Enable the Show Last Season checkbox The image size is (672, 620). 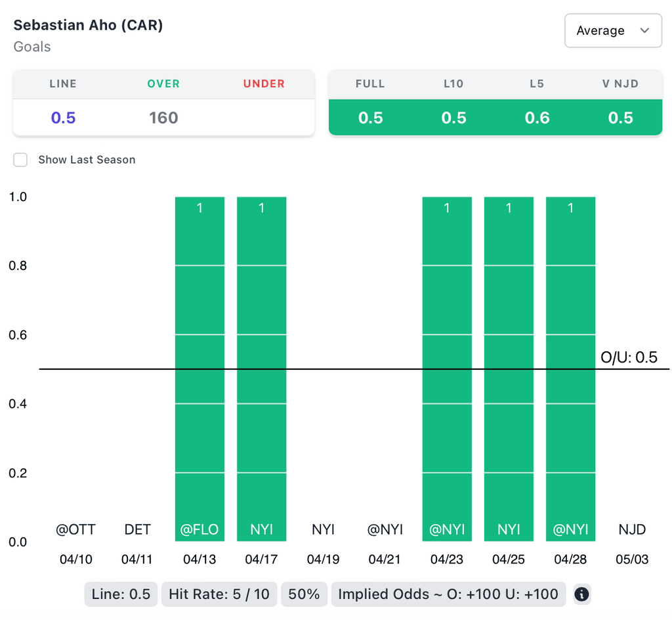pos(20,160)
